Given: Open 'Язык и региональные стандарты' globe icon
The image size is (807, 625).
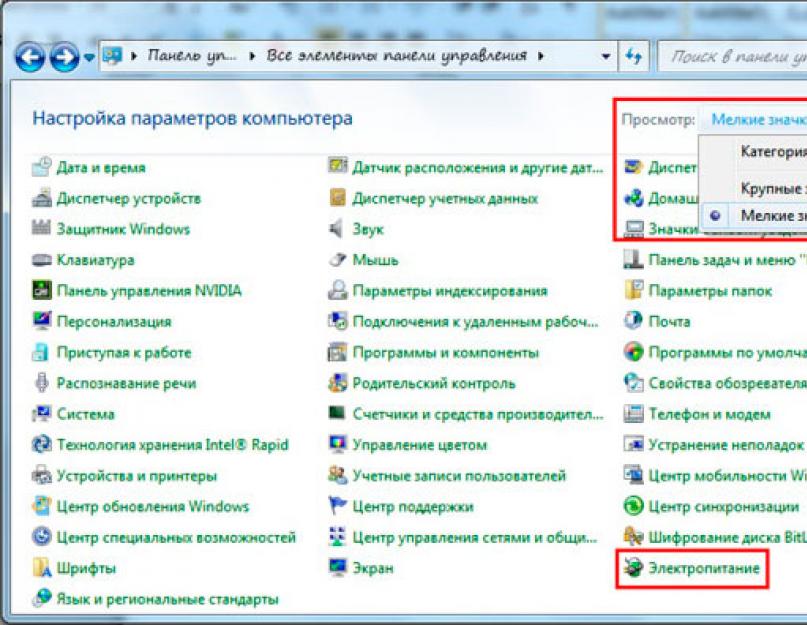Looking at the screenshot, I should (42, 599).
